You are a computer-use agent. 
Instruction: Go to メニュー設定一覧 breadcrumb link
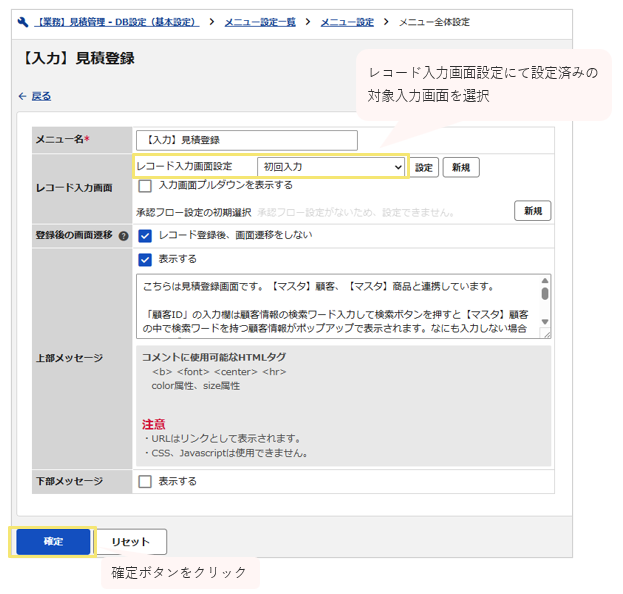coord(260,22)
